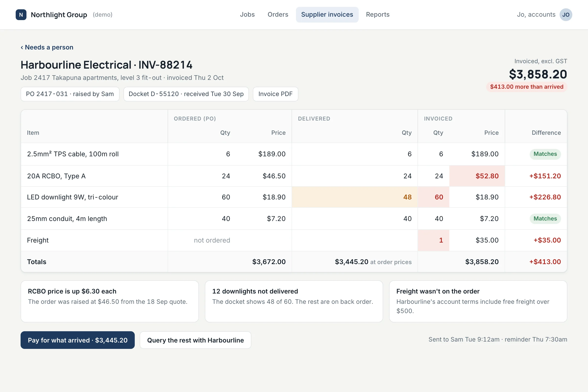Click the Matches badge for TPS cable
The width and height of the screenshot is (588, 392).
click(545, 154)
